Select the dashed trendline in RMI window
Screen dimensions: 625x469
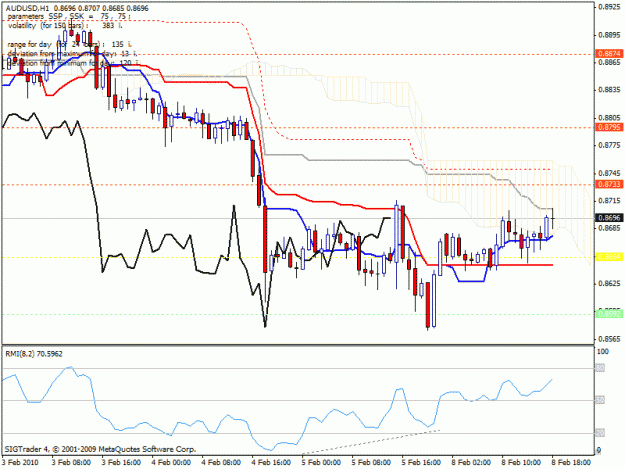371,442
